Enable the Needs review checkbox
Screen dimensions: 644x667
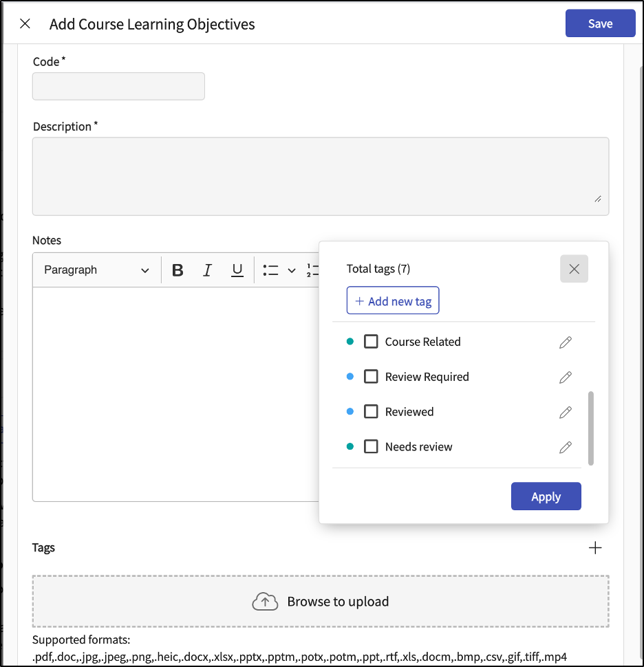371,447
